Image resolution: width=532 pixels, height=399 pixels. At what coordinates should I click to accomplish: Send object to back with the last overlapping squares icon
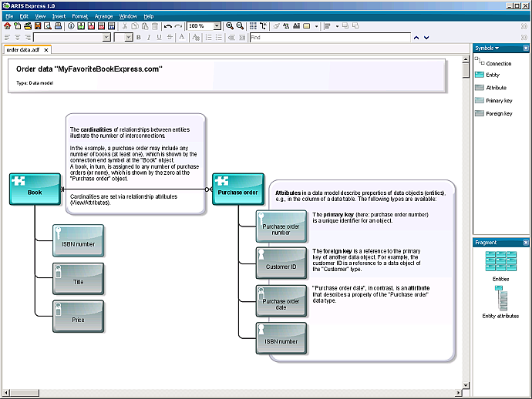point(355,25)
